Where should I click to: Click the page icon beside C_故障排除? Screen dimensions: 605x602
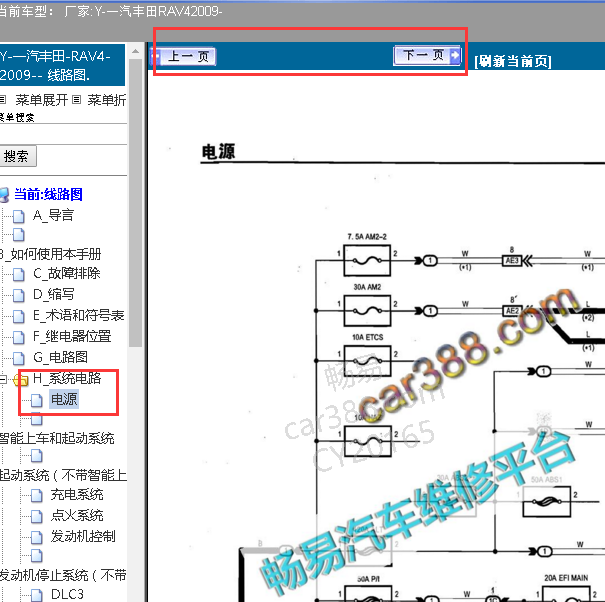pos(19,274)
